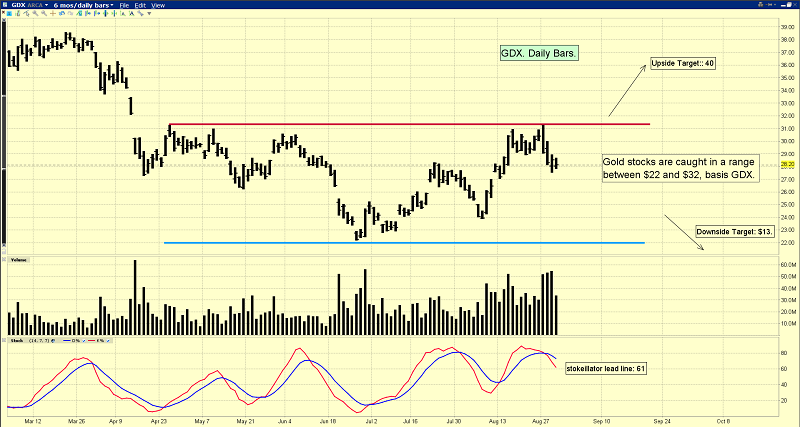Viewport: 800px width, 427px height.
Task: Toggle the %K line checkbox
Action: pos(108,341)
